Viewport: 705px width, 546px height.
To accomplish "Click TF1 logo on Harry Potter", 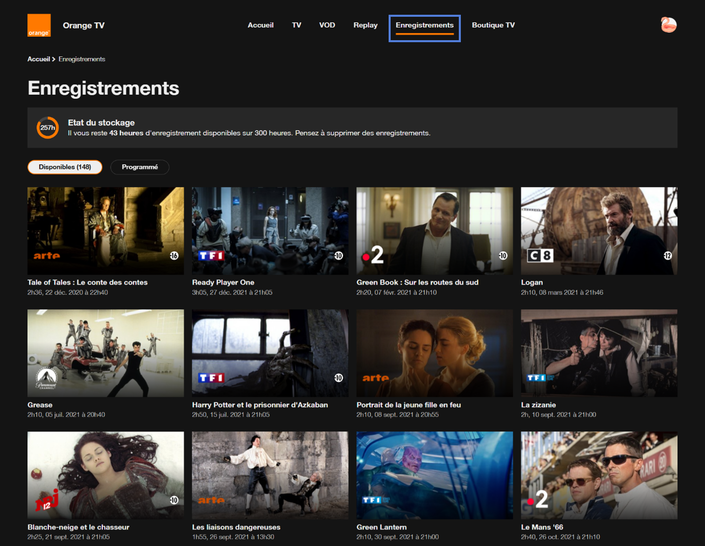I will (x=211, y=378).
